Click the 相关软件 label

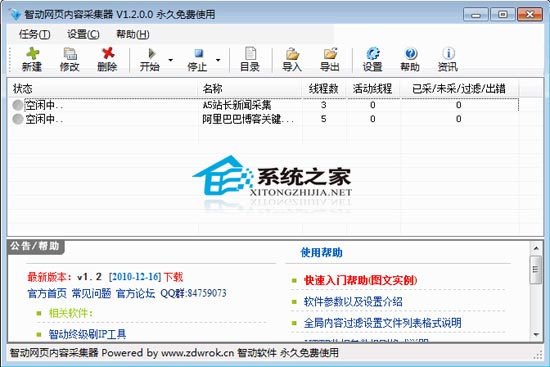click(x=71, y=313)
